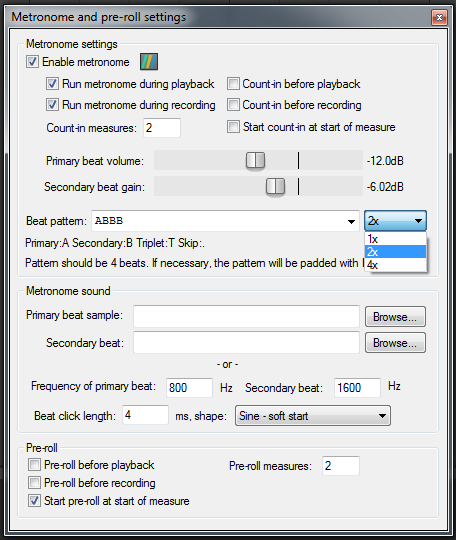Close the Metronome and pre-roll settings dialog

pos(439,17)
